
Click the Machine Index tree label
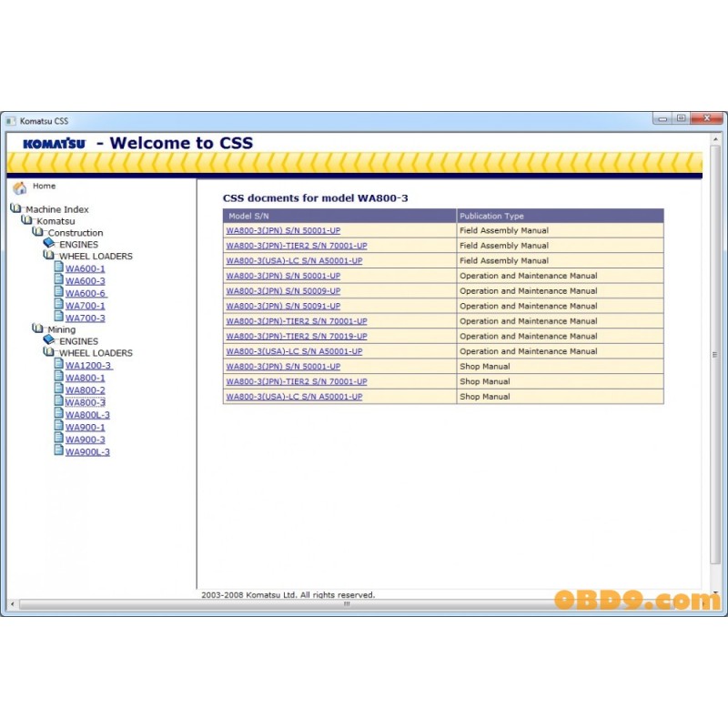click(57, 209)
